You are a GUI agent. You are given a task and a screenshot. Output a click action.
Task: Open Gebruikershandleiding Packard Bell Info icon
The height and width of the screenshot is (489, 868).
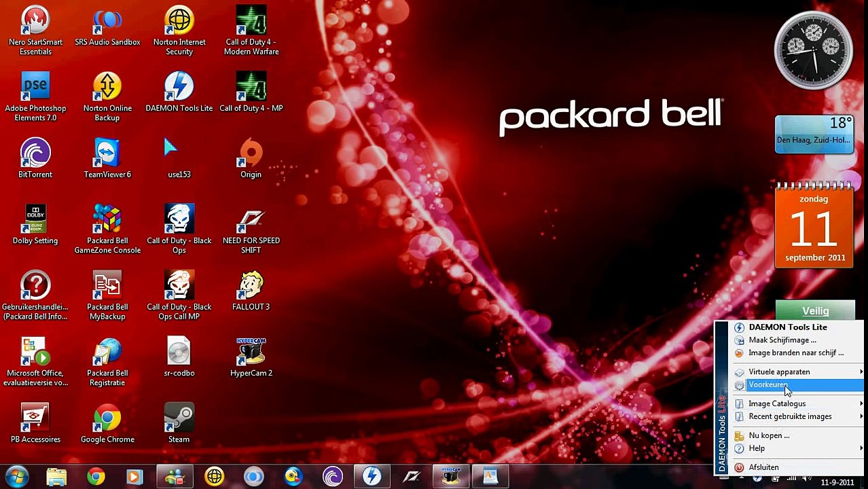point(35,295)
